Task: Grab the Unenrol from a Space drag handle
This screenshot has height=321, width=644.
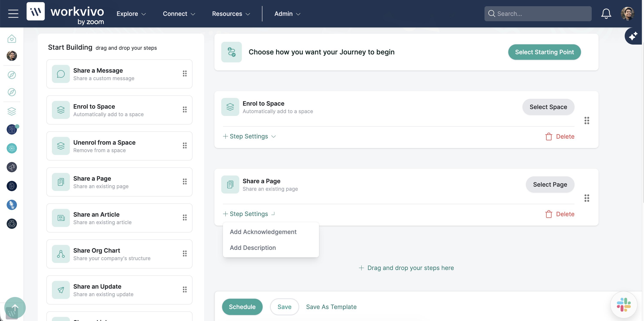Action: (185, 145)
